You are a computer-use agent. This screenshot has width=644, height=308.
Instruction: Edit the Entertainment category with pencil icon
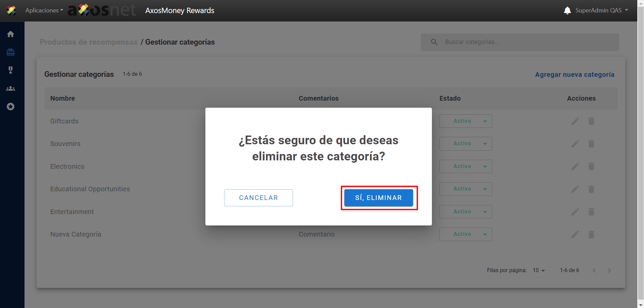575,212
